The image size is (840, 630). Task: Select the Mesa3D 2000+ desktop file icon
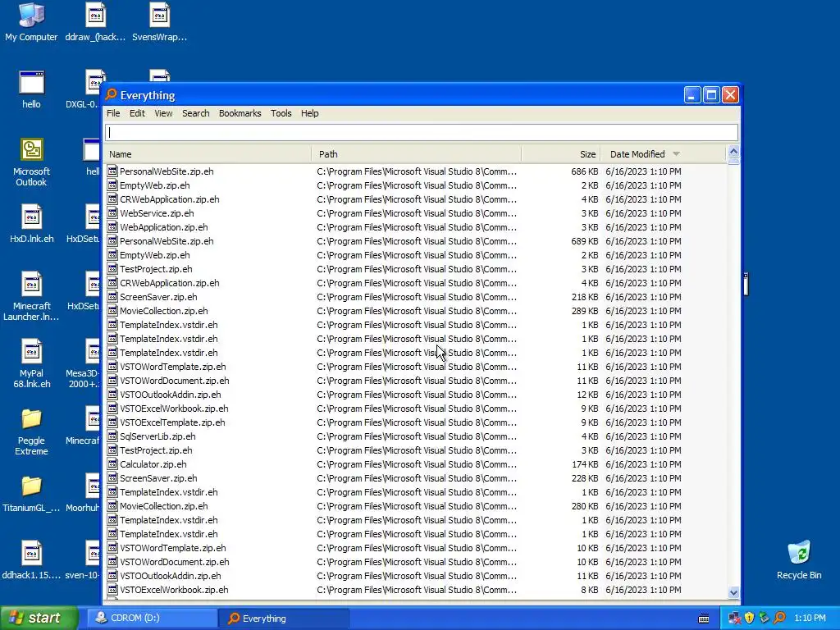tap(84, 363)
